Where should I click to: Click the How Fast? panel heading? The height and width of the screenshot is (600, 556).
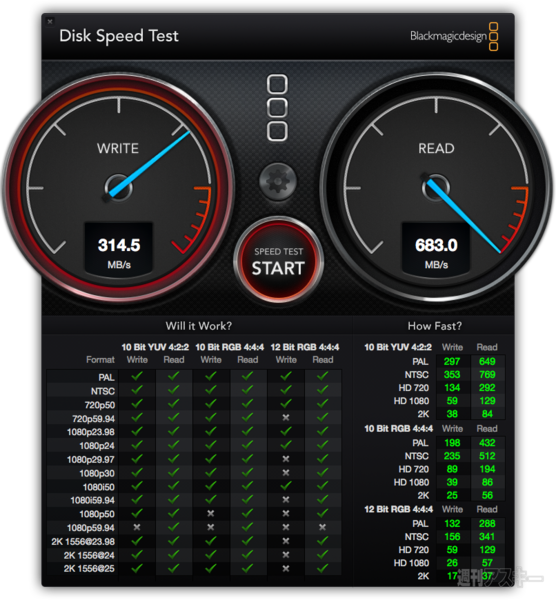point(435,326)
